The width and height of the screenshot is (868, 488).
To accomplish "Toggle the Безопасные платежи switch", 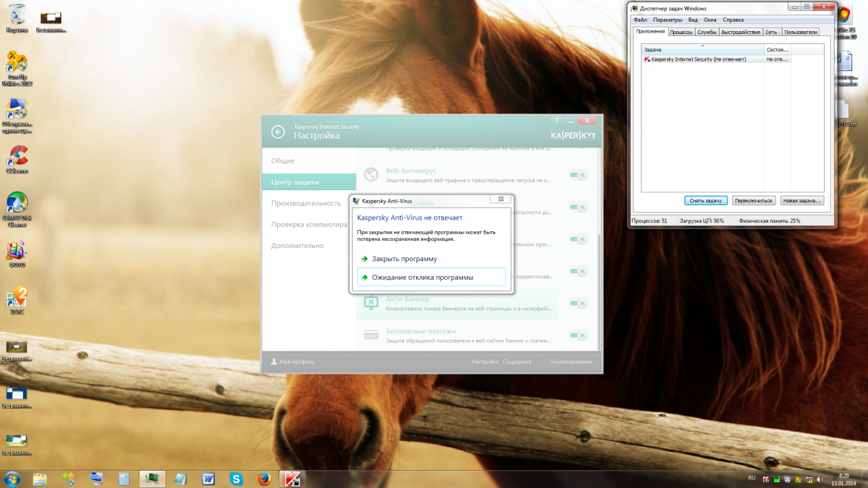I will pos(578,335).
